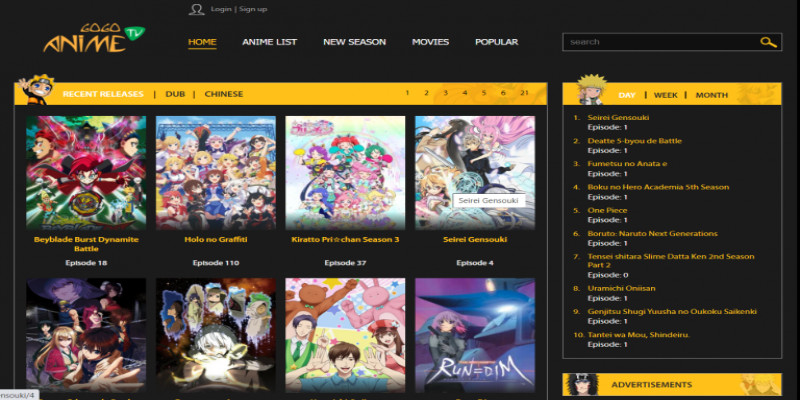The width and height of the screenshot is (800, 400).
Task: Click Episode 18 under Beyblade Burst
Action: point(86,263)
